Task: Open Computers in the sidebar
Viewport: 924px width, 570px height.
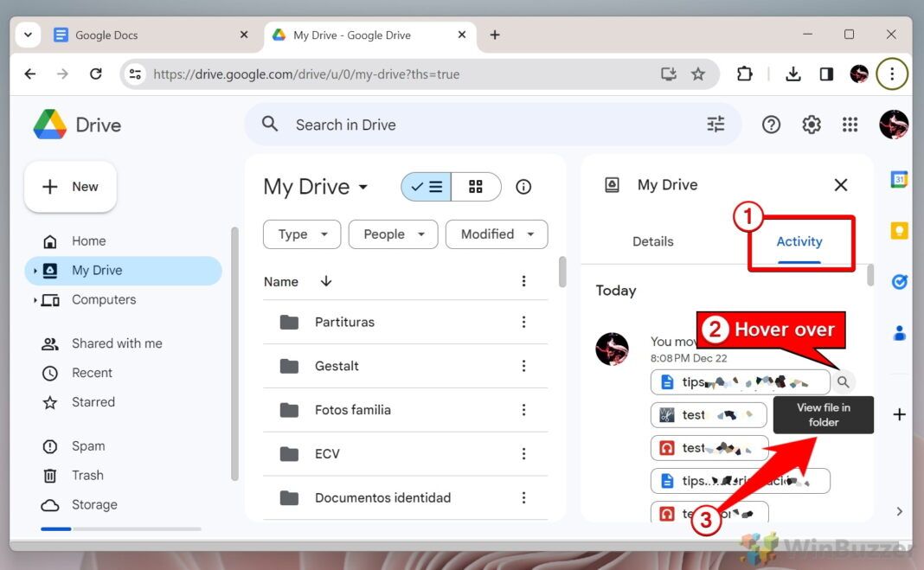Action: (x=124, y=300)
